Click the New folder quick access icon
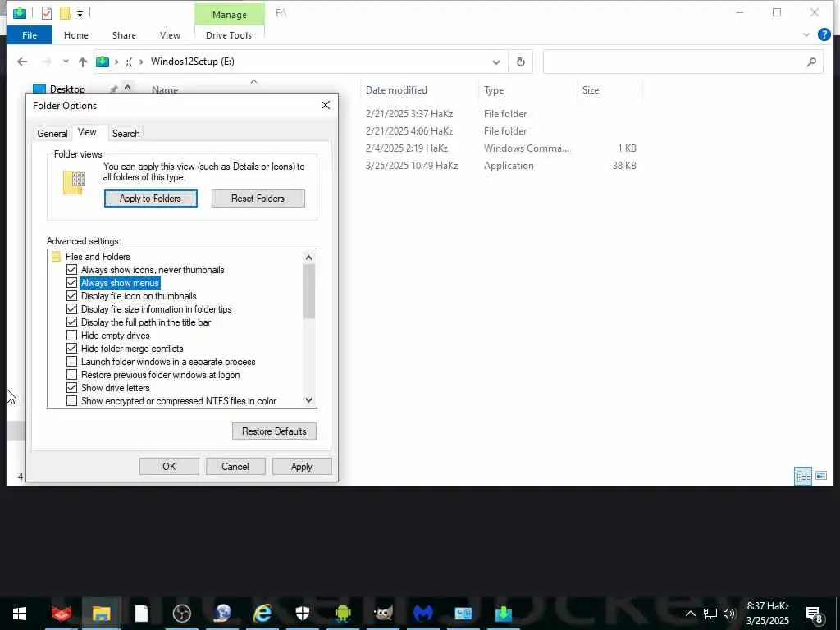Screen dimensions: 840x630 tap(65, 13)
